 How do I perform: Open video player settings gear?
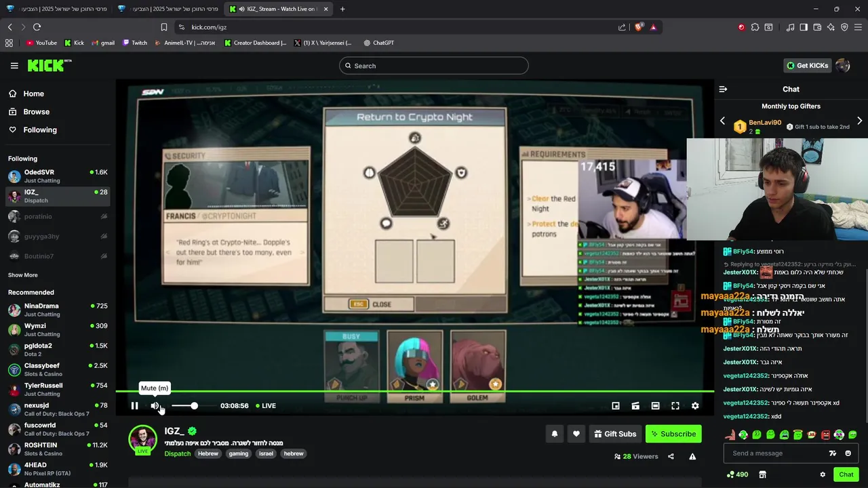[695, 405]
